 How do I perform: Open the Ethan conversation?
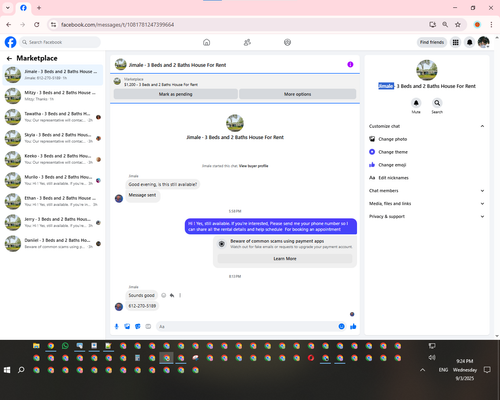coord(53,201)
